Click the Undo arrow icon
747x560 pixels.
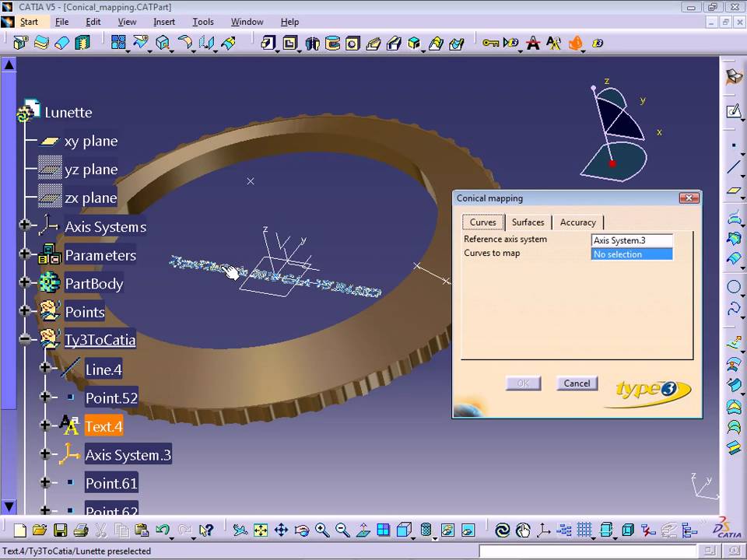[163, 530]
